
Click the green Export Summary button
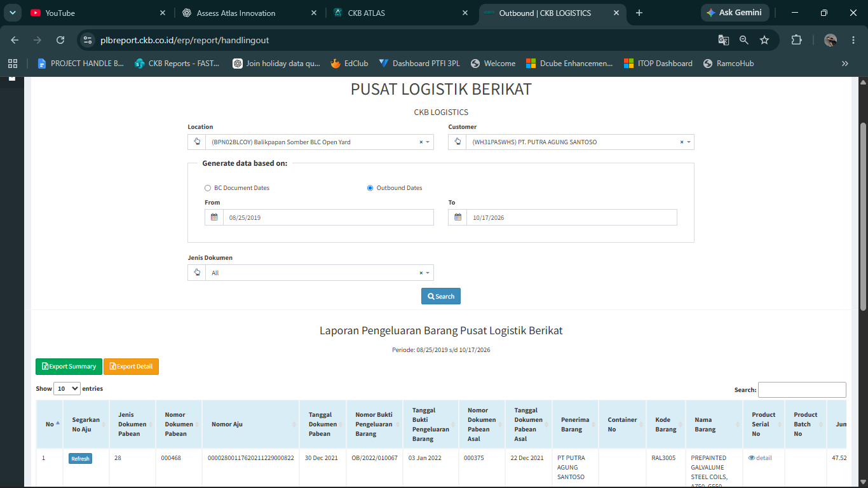[x=69, y=367]
